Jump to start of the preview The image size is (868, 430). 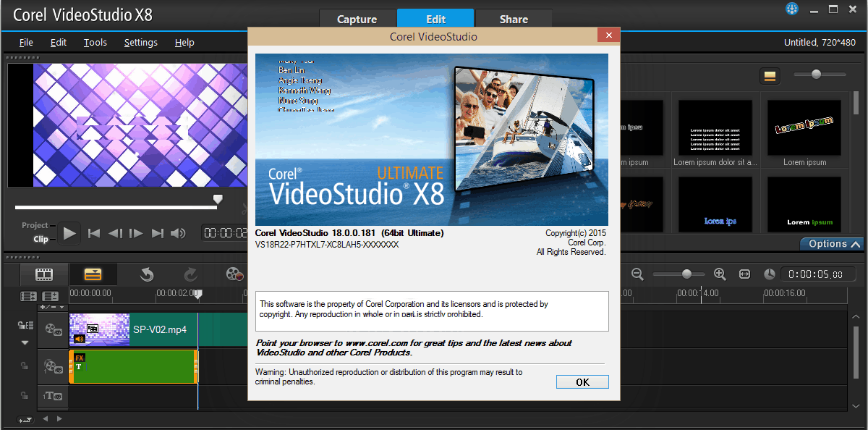[93, 233]
